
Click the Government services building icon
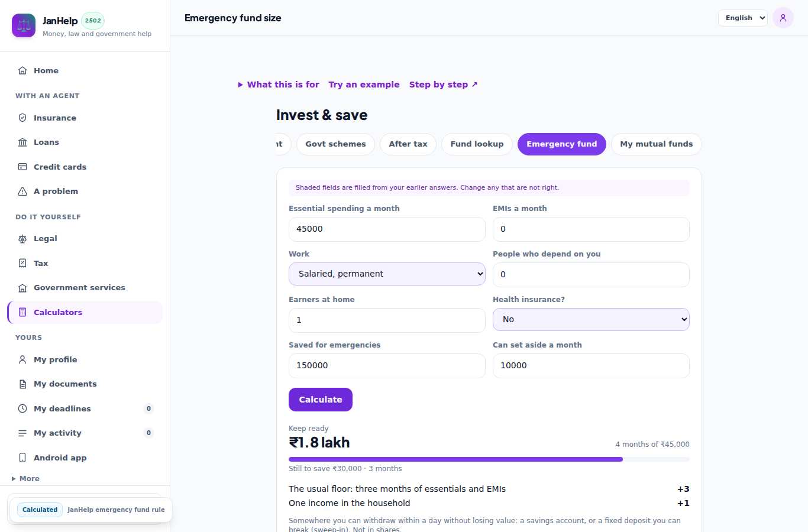click(22, 287)
